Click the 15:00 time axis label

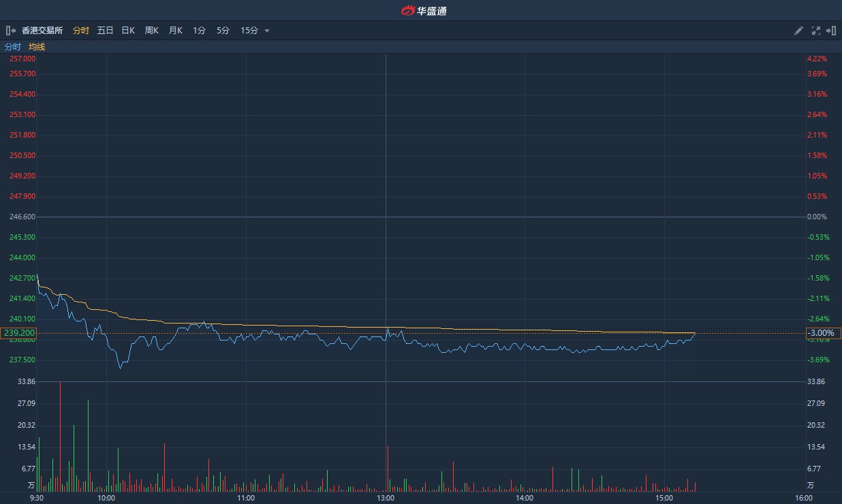[x=664, y=498]
